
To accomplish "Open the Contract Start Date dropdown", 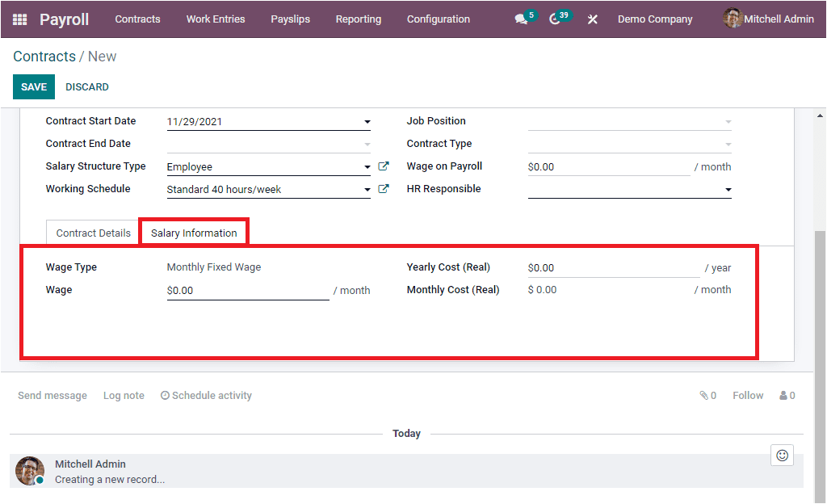I will [367, 121].
